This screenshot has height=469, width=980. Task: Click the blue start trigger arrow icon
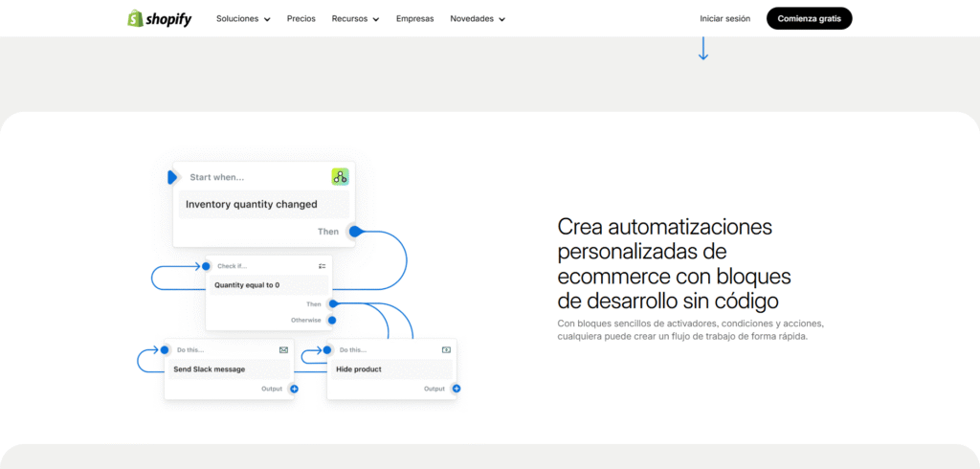(172, 178)
